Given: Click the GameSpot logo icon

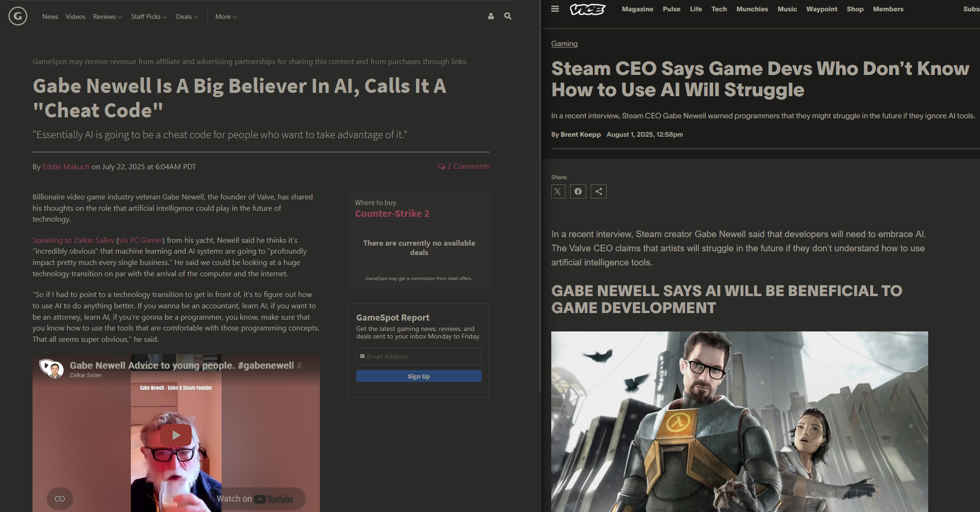Looking at the screenshot, I should coord(18,17).
